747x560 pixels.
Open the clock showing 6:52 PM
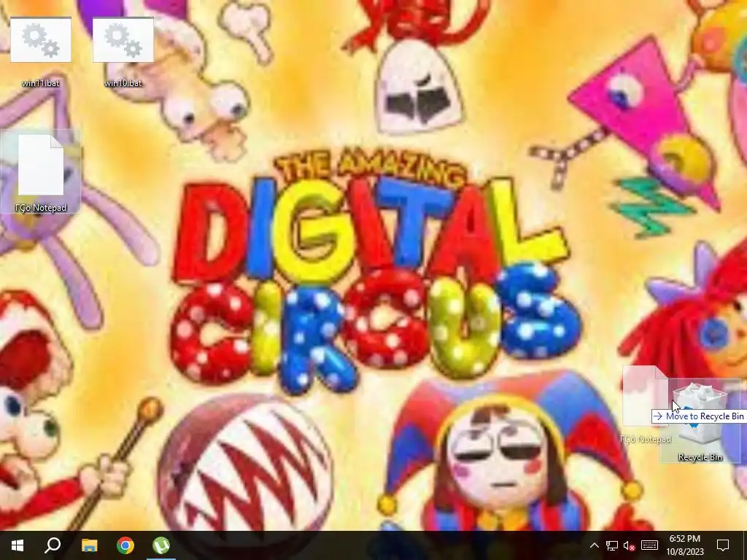684,545
